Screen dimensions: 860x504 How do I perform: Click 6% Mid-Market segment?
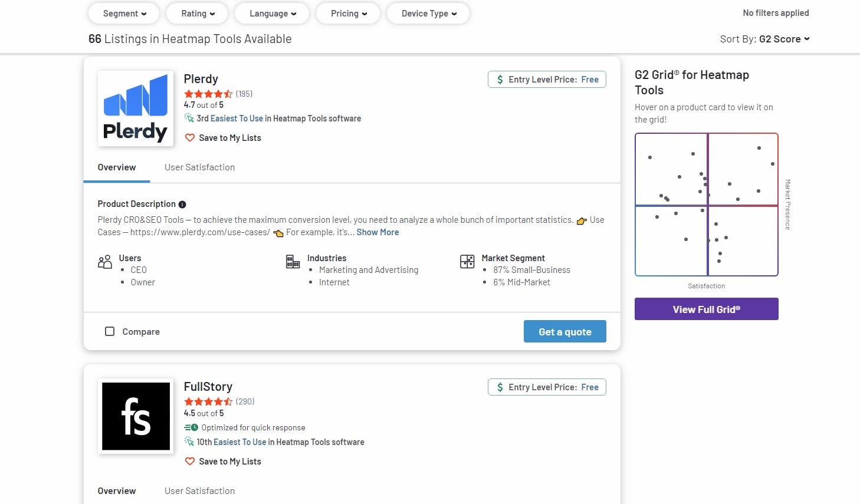pyautogui.click(x=521, y=282)
